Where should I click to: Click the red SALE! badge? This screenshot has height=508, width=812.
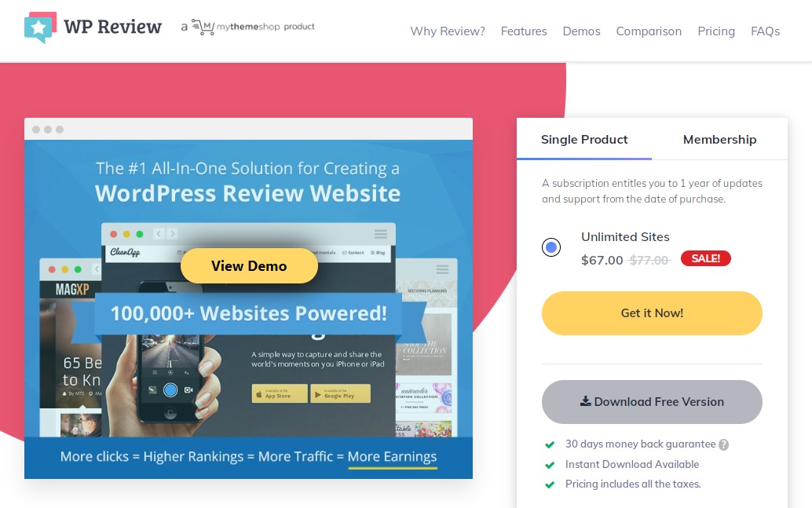[x=705, y=258]
